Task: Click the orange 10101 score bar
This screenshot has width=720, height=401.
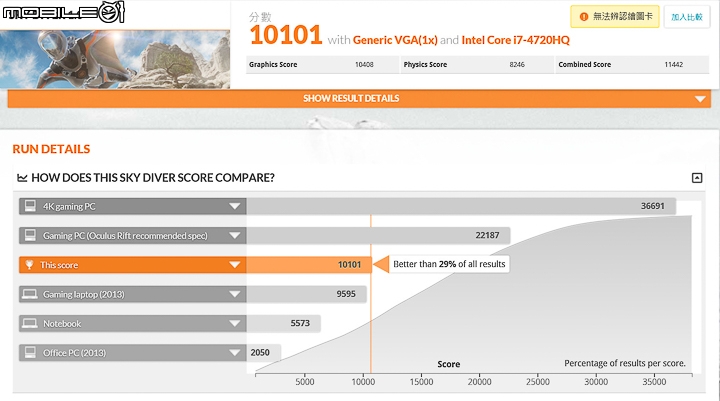Action: click(x=309, y=265)
